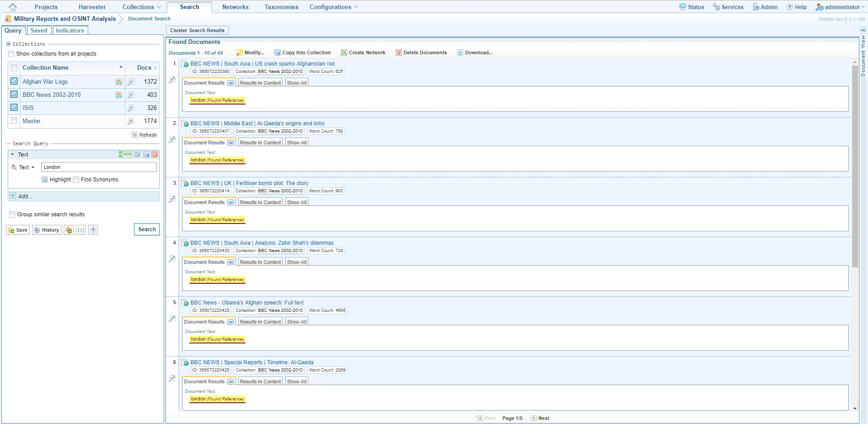Click the green POS icon on the Text query

click(125, 155)
